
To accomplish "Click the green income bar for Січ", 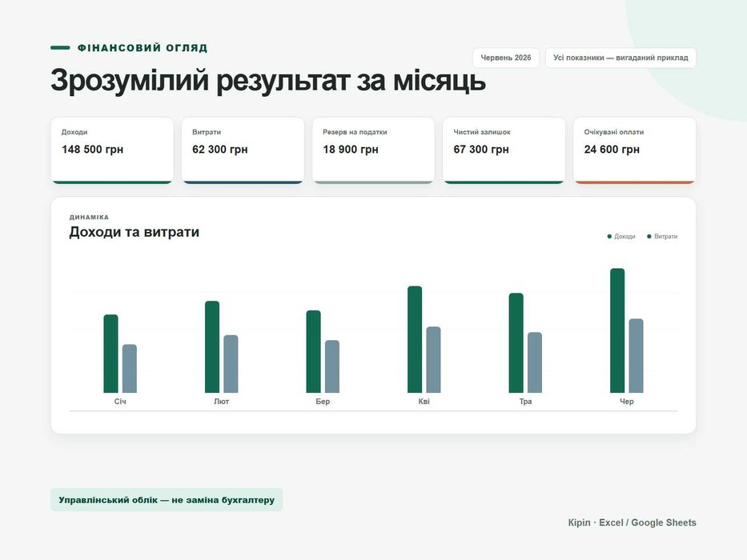I will coord(110,354).
